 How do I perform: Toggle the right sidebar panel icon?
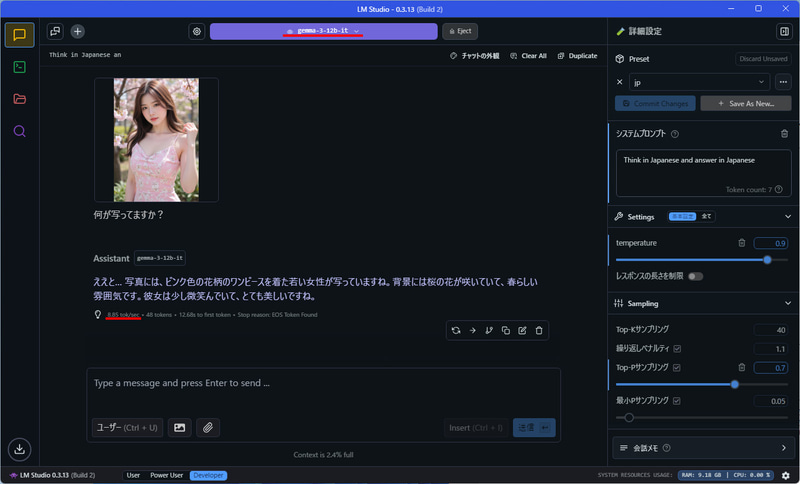tap(784, 31)
